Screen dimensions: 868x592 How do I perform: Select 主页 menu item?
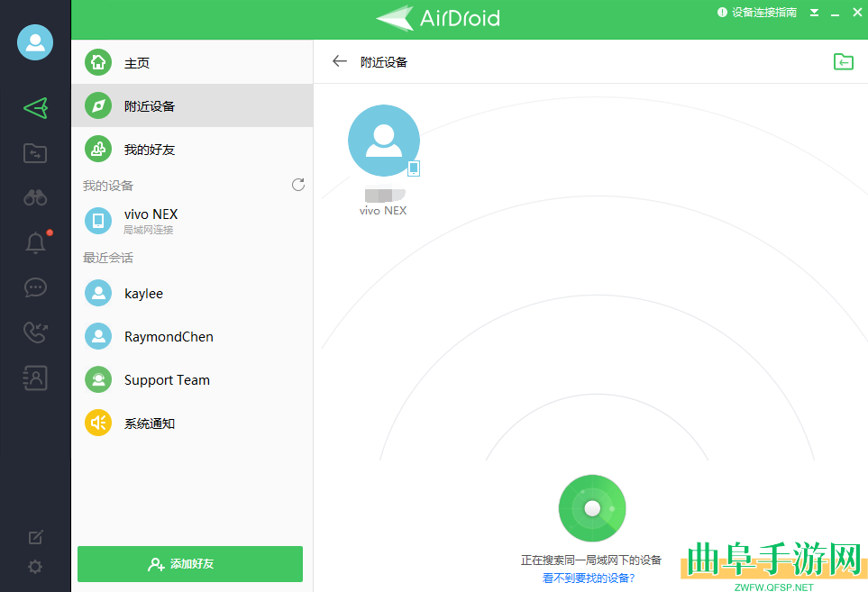click(x=192, y=62)
